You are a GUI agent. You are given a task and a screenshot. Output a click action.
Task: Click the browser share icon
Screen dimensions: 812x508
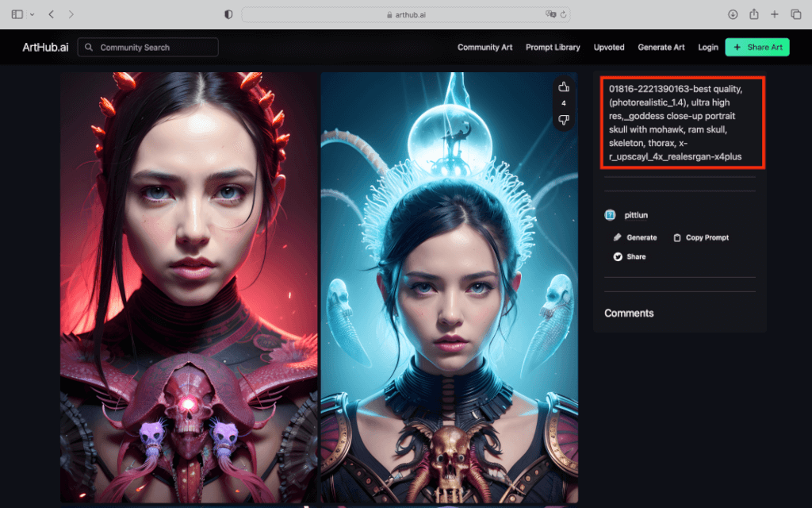753,14
